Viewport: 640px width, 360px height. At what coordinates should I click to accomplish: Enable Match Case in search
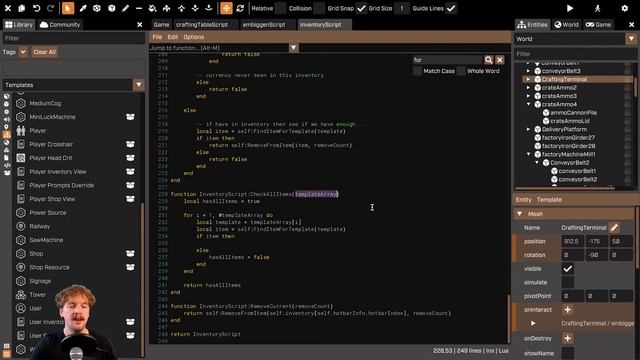tap(417, 71)
